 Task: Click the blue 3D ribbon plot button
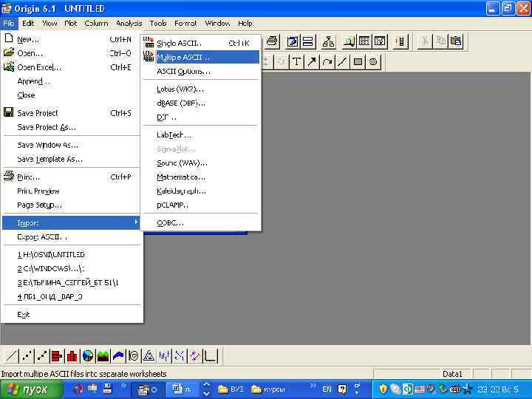click(118, 356)
